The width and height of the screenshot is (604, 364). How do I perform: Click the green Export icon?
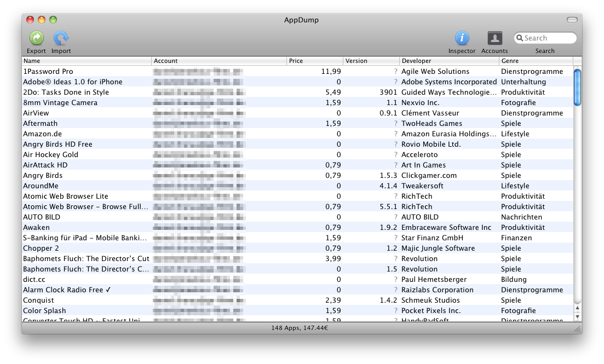click(37, 38)
